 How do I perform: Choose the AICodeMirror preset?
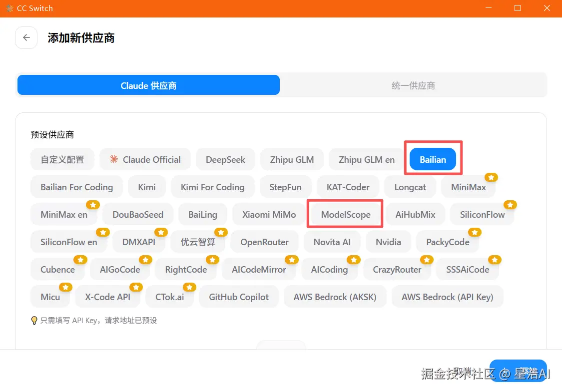[259, 270]
